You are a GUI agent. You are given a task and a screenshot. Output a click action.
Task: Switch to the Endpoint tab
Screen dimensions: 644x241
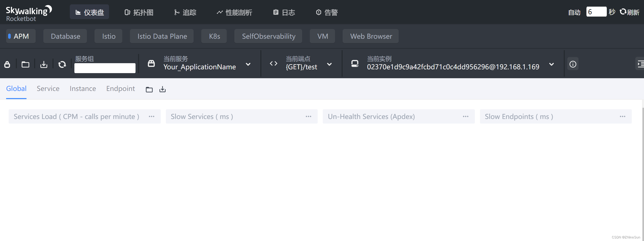click(x=120, y=89)
